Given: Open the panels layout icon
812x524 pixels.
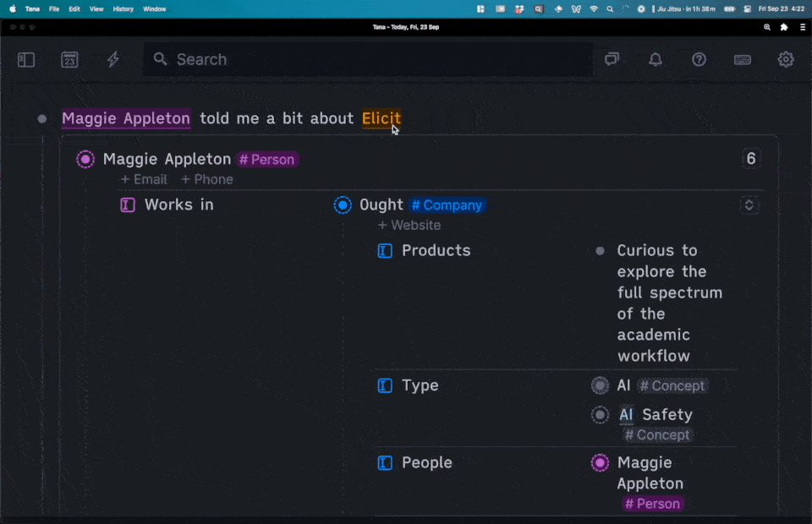Looking at the screenshot, I should pyautogui.click(x=612, y=59).
